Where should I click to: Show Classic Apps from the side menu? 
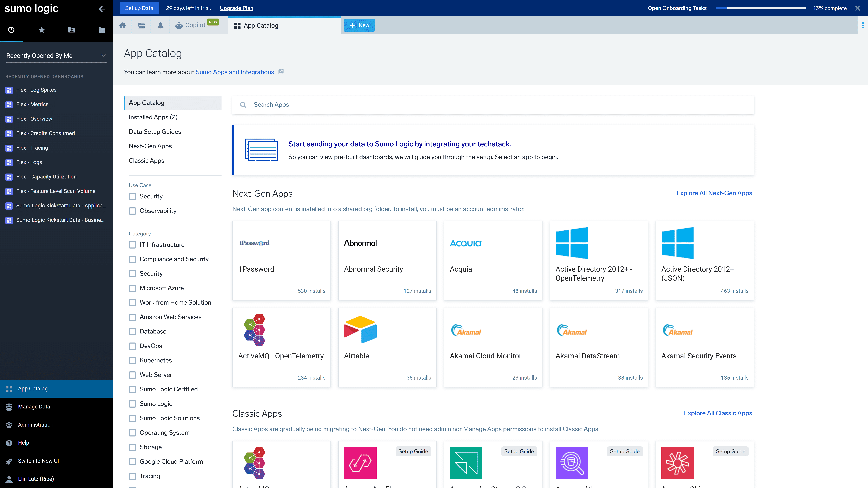(147, 161)
